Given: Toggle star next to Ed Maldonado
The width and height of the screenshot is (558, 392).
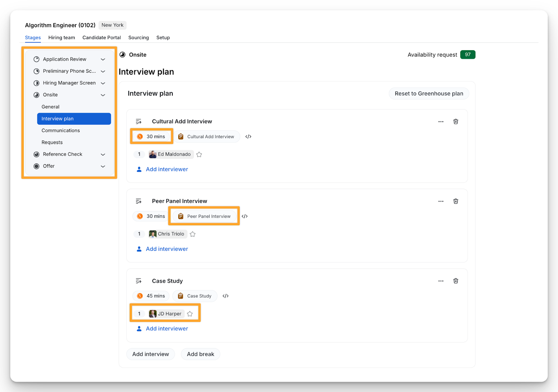Looking at the screenshot, I should (x=199, y=154).
